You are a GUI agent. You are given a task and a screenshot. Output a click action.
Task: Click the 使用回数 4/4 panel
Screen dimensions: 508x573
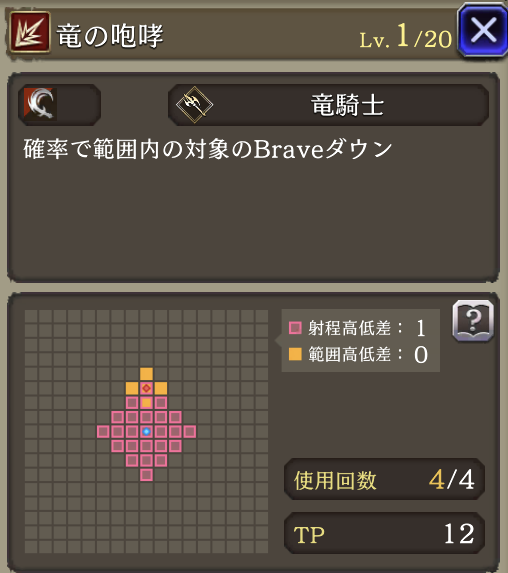[x=384, y=479]
